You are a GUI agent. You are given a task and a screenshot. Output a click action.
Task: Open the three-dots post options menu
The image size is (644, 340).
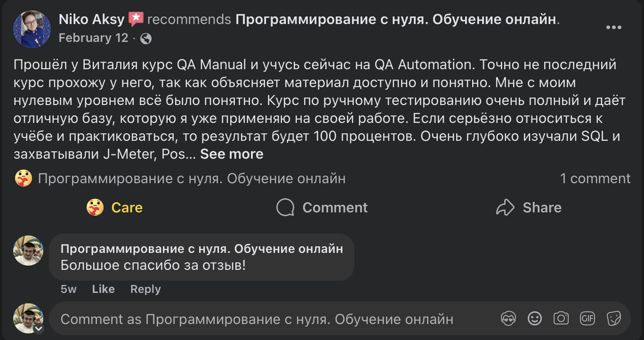[x=613, y=28]
